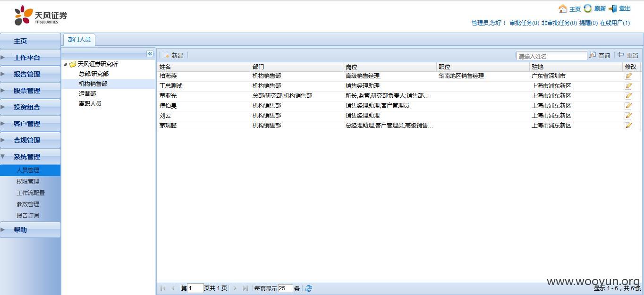Click the 登出 logout icon
This screenshot has height=295, width=644.
pos(613,8)
